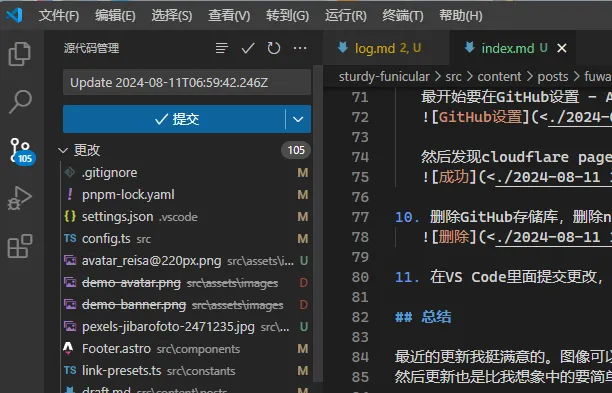Image resolution: width=612 pixels, height=393 pixels.
Task: Click line number 71 in the gutter
Action: pyautogui.click(x=360, y=97)
